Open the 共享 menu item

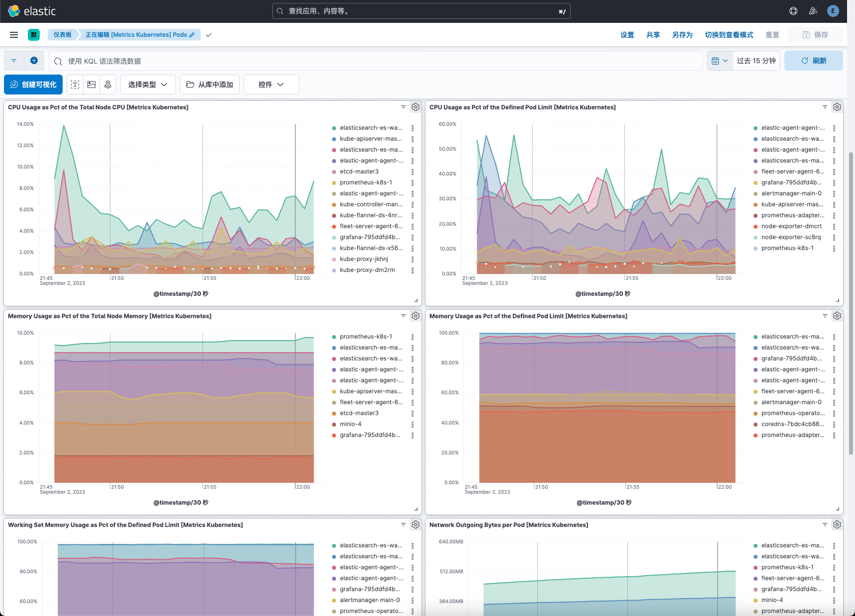(x=653, y=35)
